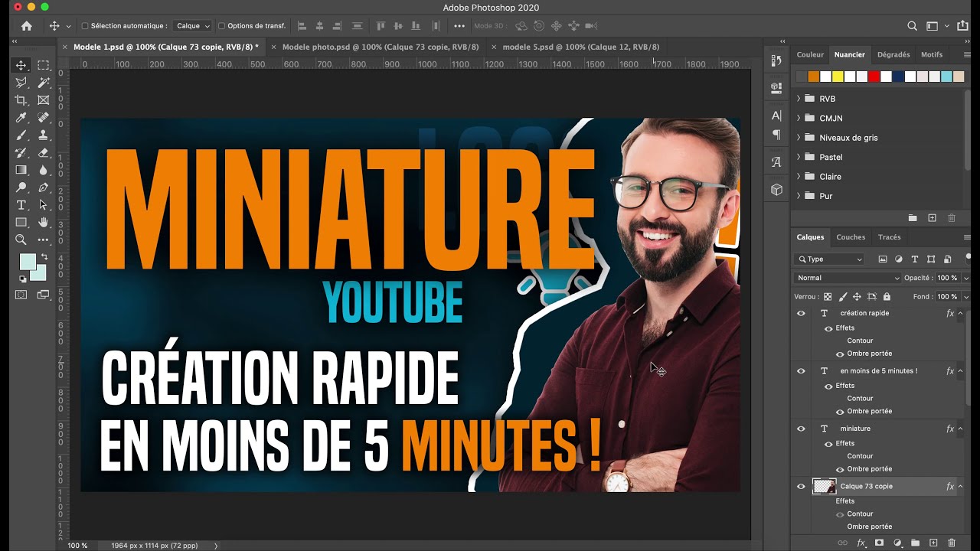Open the Opacité value dropdown arrow
Image resolution: width=980 pixels, height=551 pixels.
tap(965, 278)
